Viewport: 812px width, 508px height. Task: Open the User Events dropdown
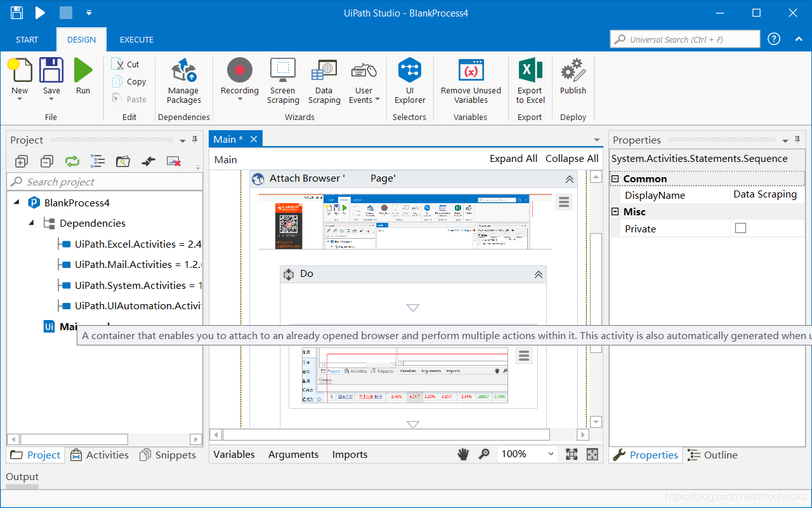pyautogui.click(x=377, y=99)
